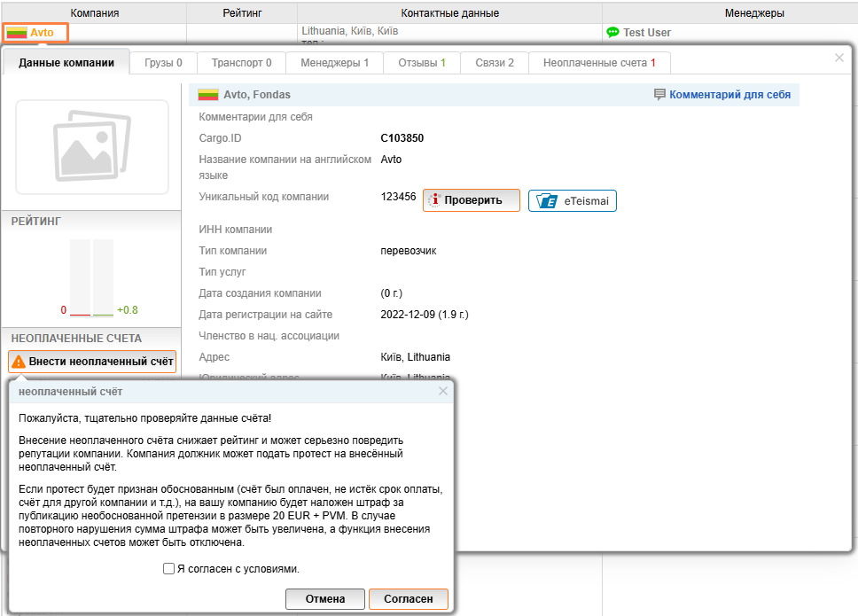Check the Я согласен с условиями box

point(168,569)
